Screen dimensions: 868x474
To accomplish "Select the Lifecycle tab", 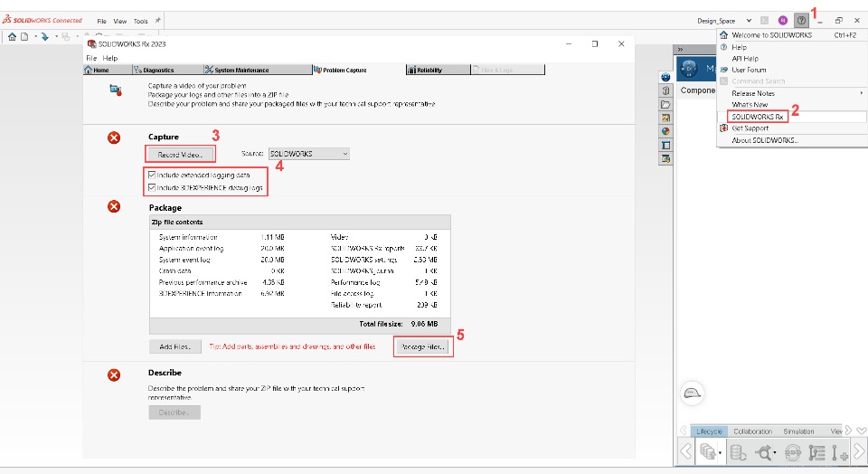I will 709,431.
